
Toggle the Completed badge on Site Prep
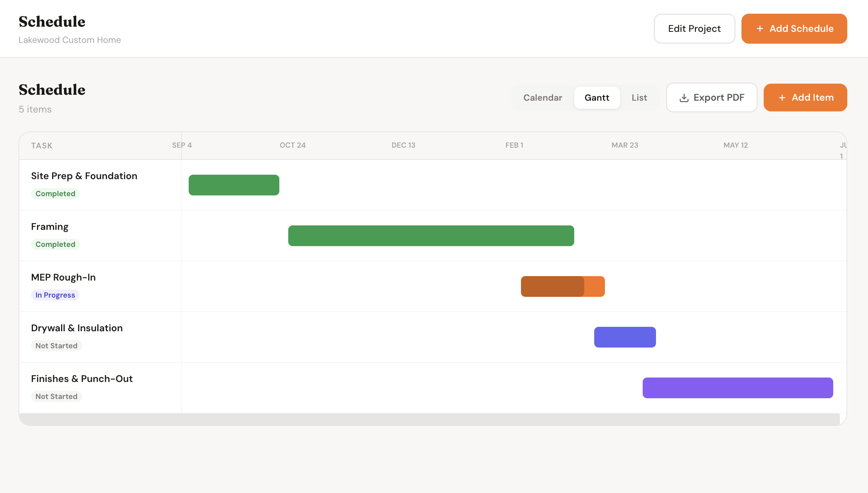55,193
